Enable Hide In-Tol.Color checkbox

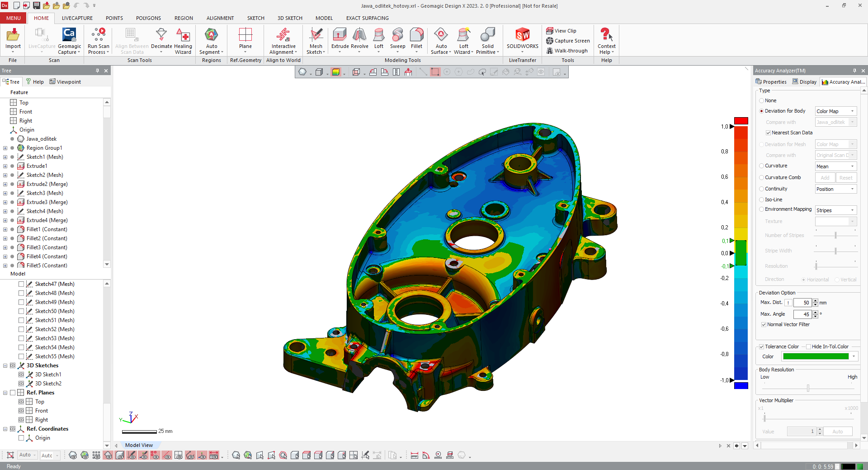[x=809, y=347]
